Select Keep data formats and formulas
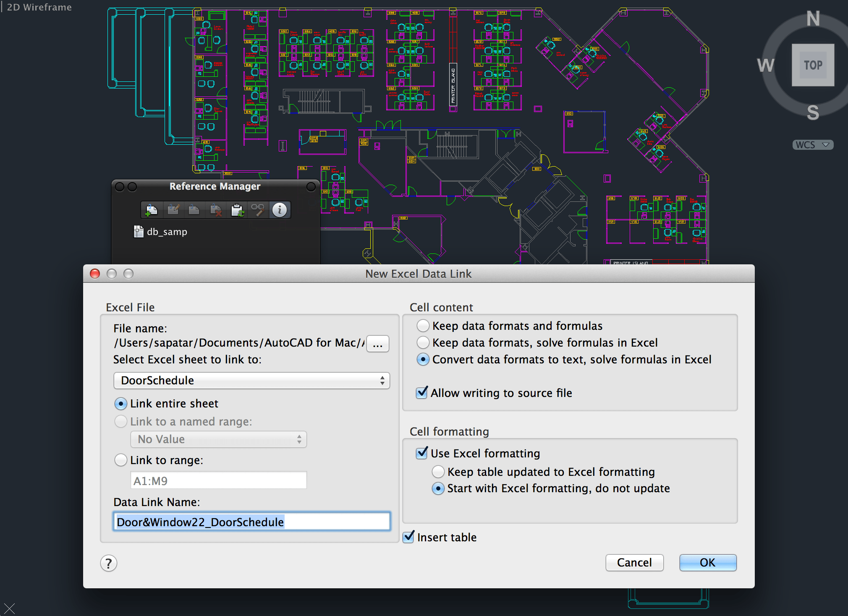This screenshot has height=616, width=848. click(423, 326)
